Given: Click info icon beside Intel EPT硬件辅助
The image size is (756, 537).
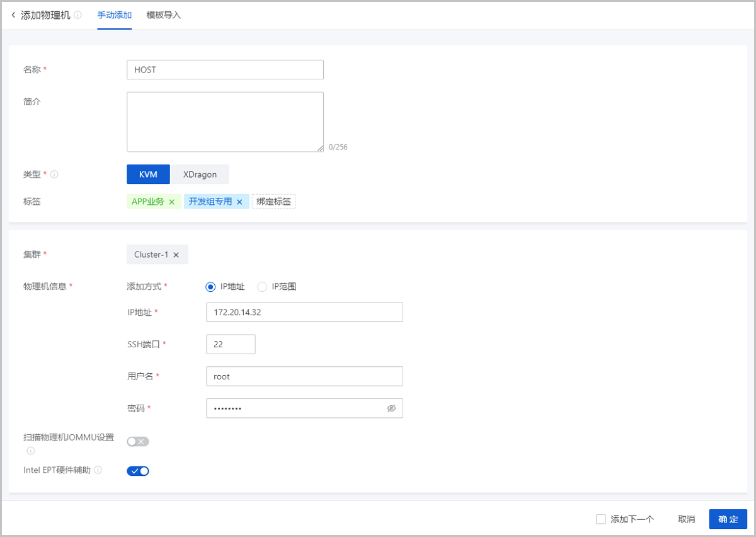Looking at the screenshot, I should [x=98, y=470].
